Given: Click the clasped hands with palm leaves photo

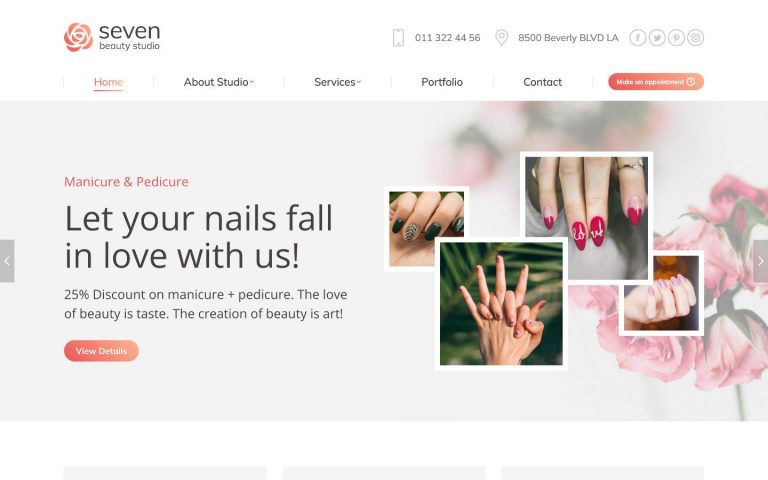Looking at the screenshot, I should point(501,304).
